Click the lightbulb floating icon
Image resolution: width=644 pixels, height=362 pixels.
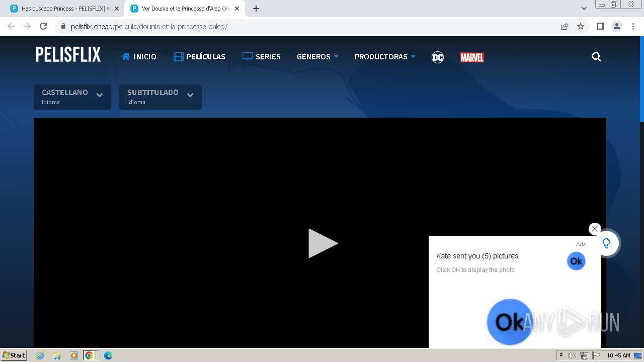607,243
